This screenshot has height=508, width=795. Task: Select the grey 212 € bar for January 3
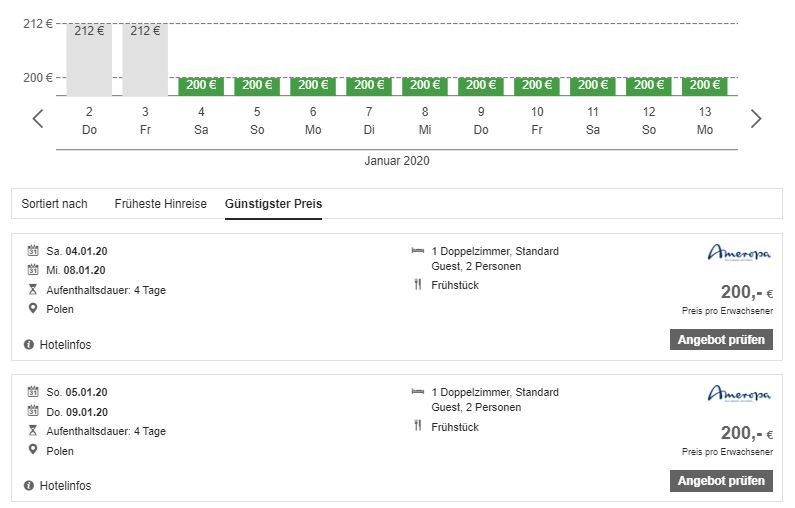pos(145,58)
